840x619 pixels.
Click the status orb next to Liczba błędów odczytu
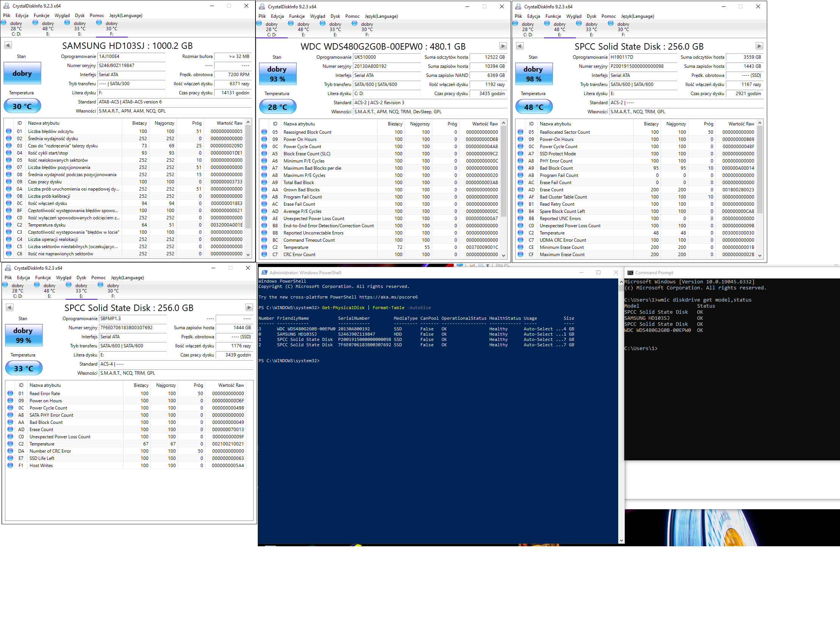click(x=9, y=131)
